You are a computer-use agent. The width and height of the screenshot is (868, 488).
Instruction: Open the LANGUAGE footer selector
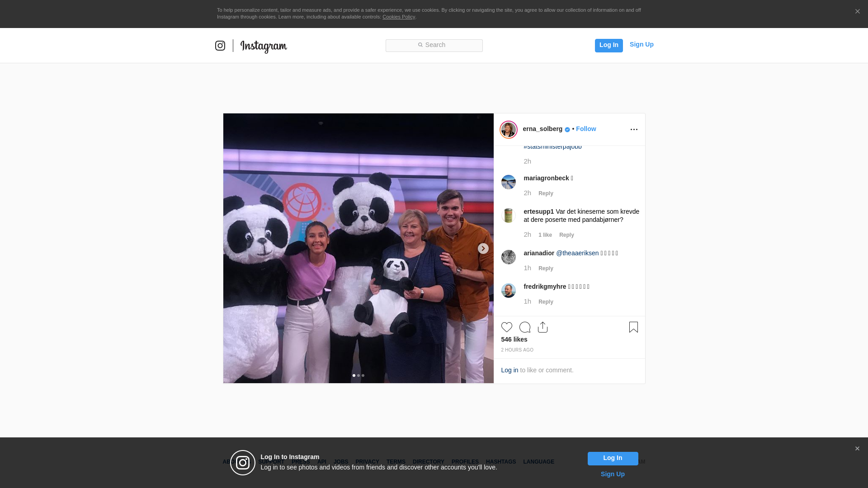[x=538, y=462]
